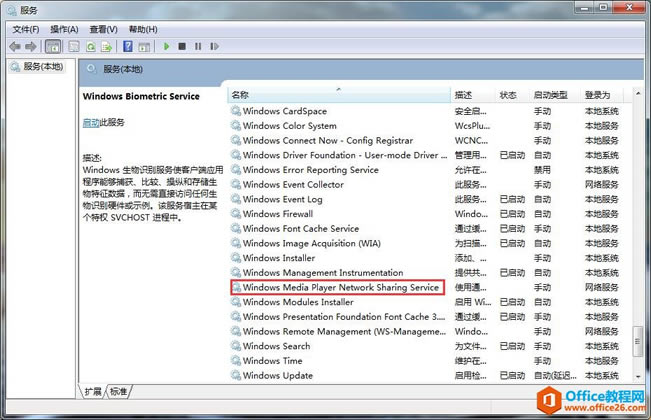Switch to the 扩展 tab
Screen dimensions: 651x420
[x=93, y=391]
